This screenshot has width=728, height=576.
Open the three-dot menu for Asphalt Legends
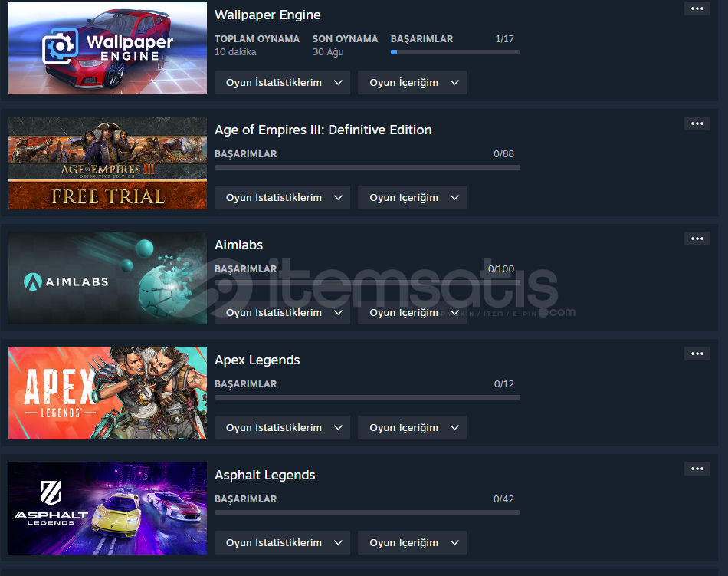click(x=697, y=469)
